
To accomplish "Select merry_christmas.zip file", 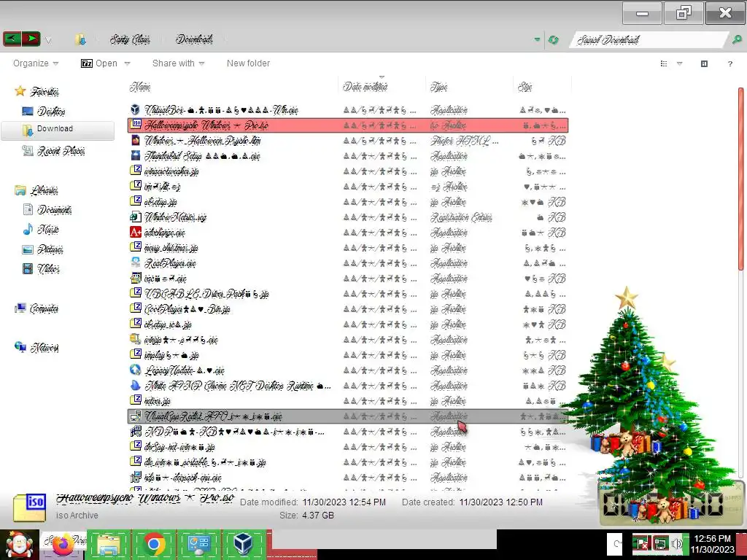I will click(x=171, y=248).
